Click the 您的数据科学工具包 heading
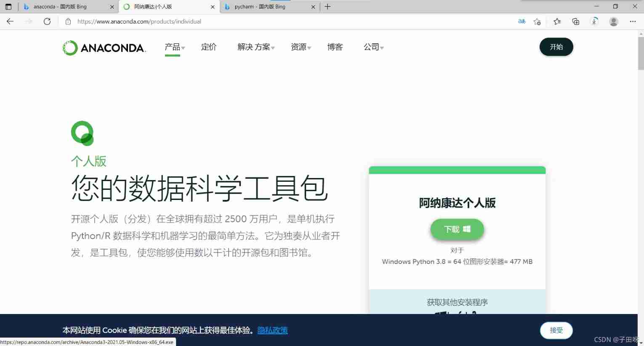The height and width of the screenshot is (346, 644). 200,188
